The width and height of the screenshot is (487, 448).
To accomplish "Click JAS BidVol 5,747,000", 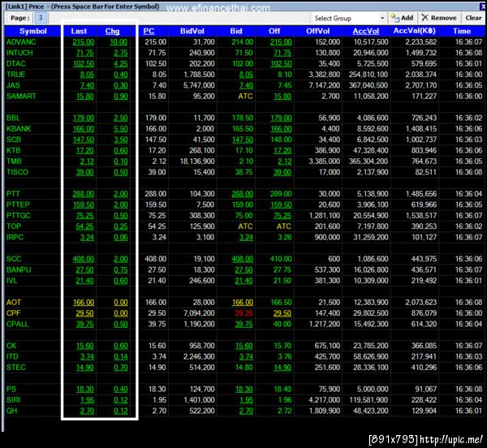I will pyautogui.click(x=199, y=85).
